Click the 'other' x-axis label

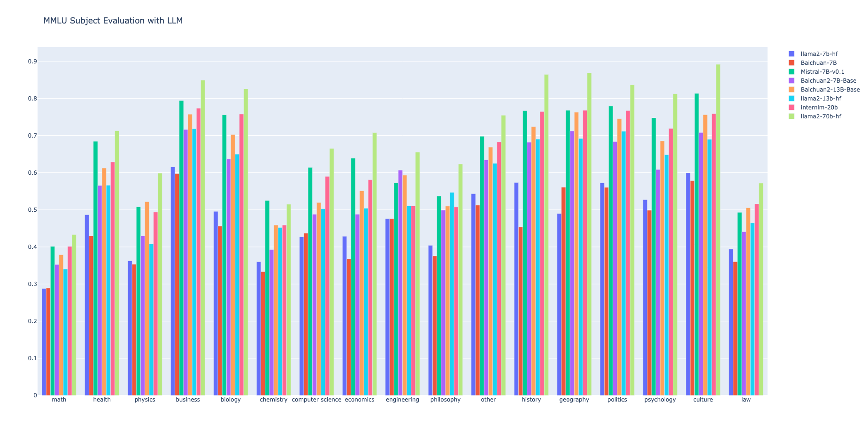click(488, 400)
